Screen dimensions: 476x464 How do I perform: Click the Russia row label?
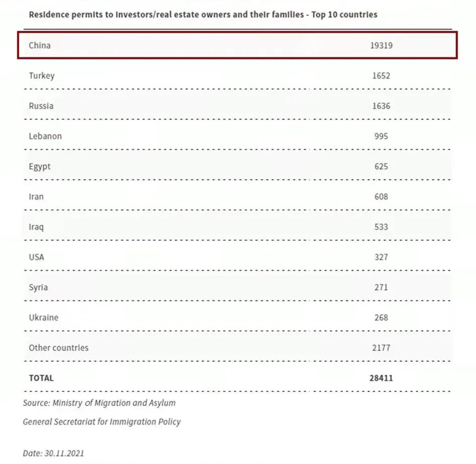coord(41,106)
